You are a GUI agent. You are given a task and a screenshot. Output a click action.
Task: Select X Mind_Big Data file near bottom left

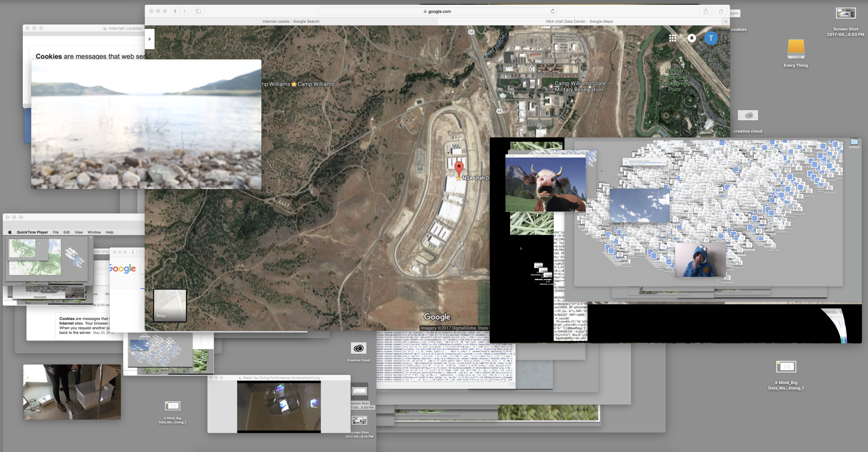tap(173, 406)
